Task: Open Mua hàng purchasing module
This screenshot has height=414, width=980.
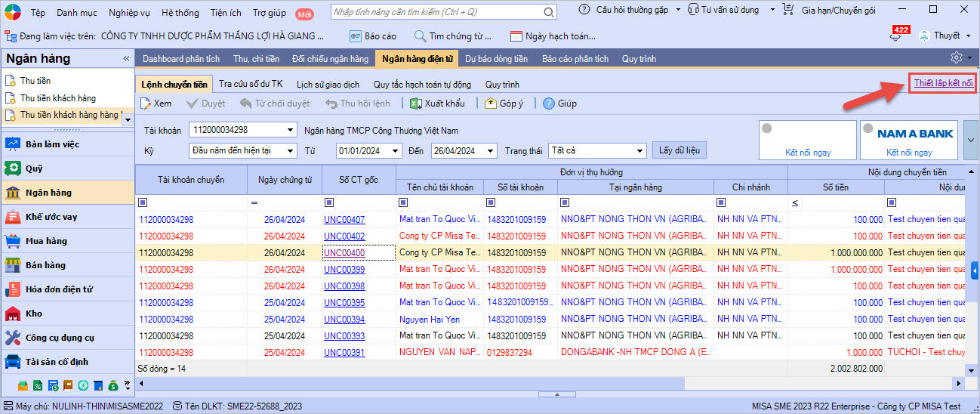Action: pos(45,241)
